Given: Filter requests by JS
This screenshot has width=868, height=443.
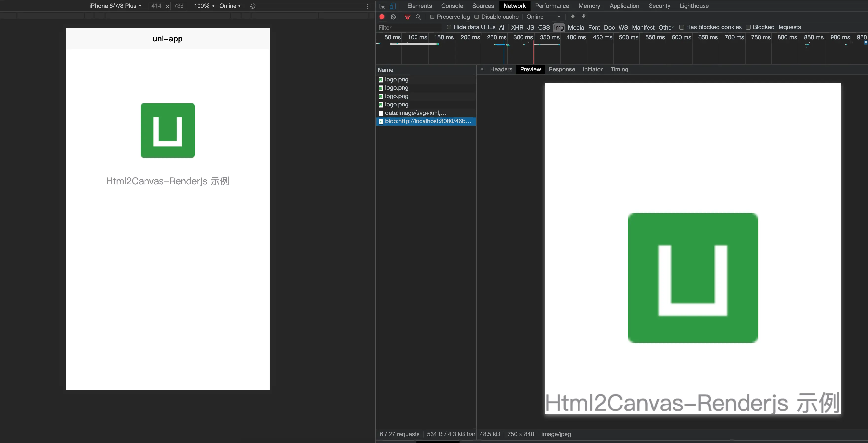Looking at the screenshot, I should click(x=530, y=27).
